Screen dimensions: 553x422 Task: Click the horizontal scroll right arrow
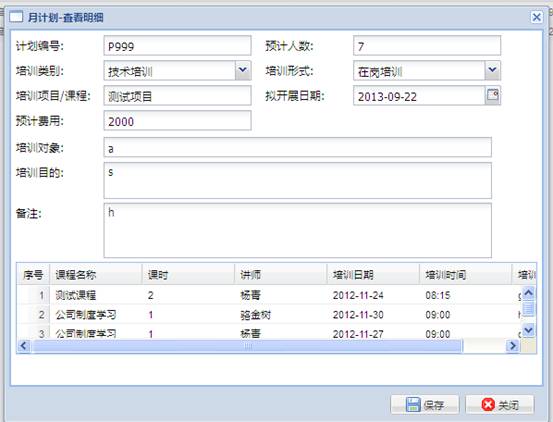pos(512,346)
